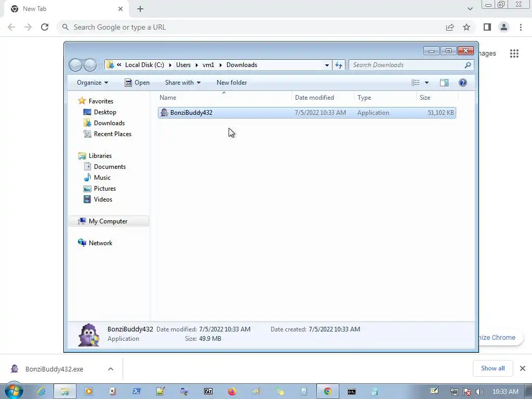Click the Explorer Forward navigation button
Screen dimensions: 532x399
90,65
